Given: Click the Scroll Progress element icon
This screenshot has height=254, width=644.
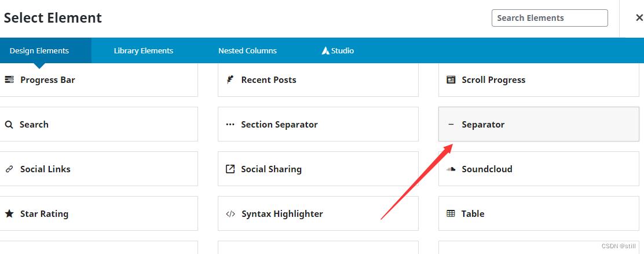Looking at the screenshot, I should coord(451,79).
